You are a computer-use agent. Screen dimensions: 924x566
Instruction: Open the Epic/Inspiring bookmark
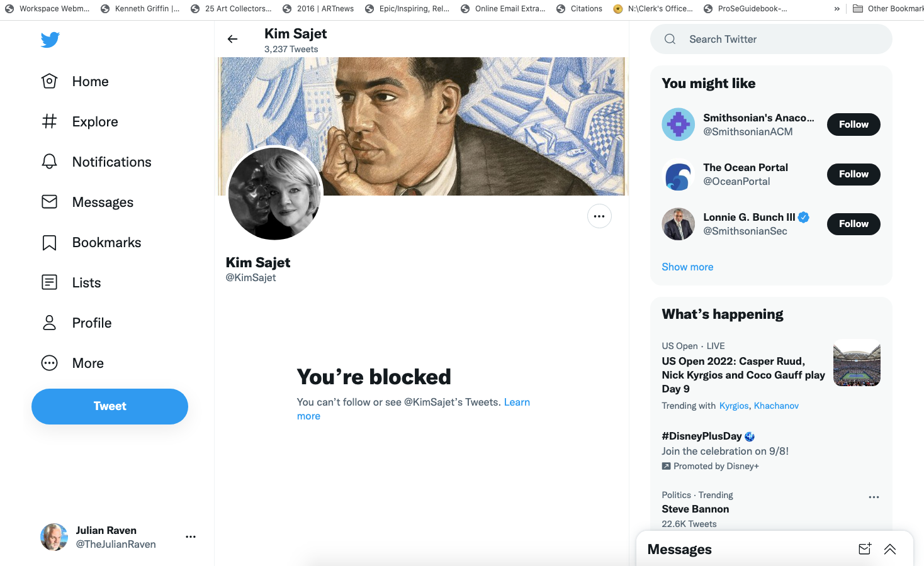point(407,9)
